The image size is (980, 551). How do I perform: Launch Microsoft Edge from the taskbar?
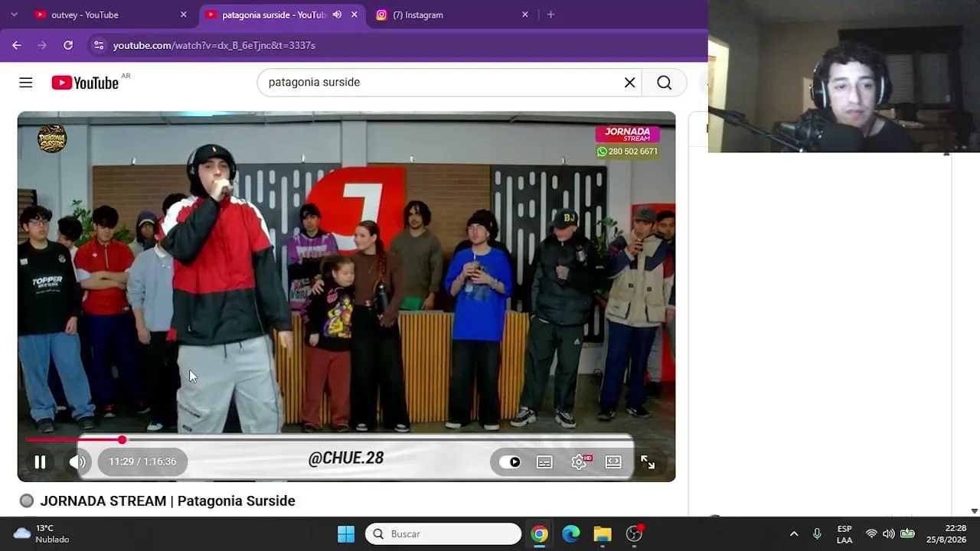(571, 534)
